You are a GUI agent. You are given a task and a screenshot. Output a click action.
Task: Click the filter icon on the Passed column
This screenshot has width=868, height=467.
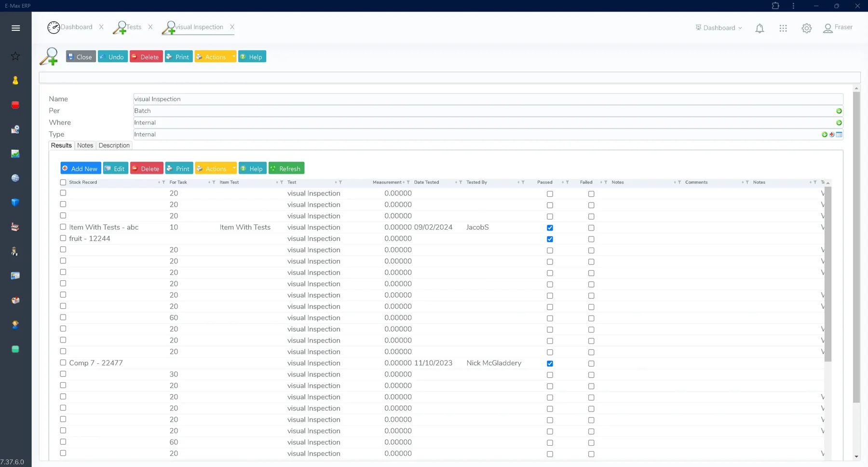[568, 182]
